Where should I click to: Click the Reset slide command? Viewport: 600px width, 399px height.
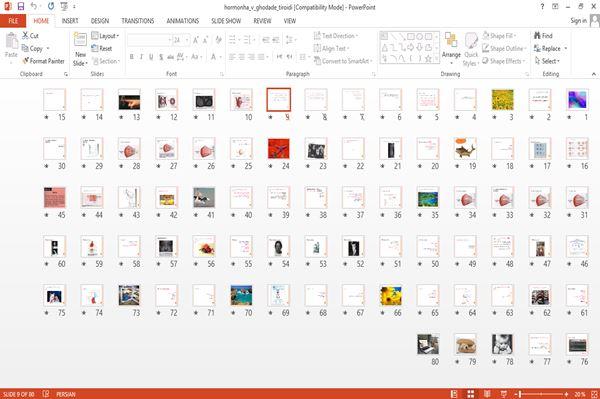[x=101, y=48]
